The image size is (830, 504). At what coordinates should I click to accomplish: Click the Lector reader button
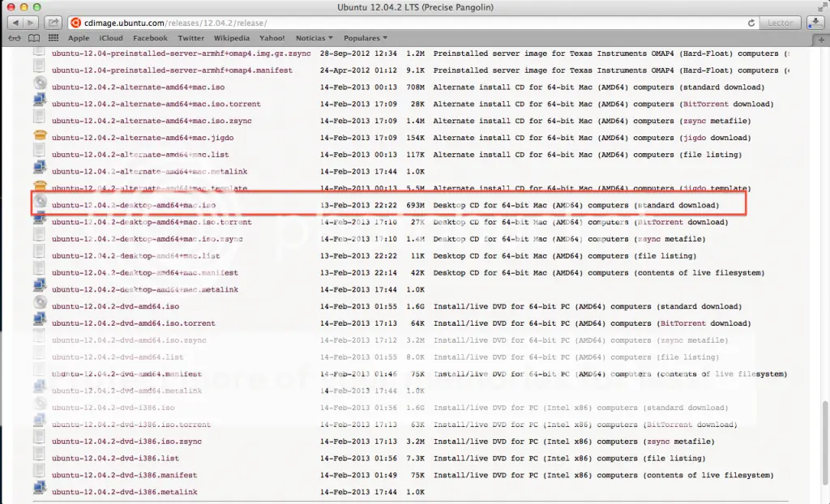pos(781,23)
